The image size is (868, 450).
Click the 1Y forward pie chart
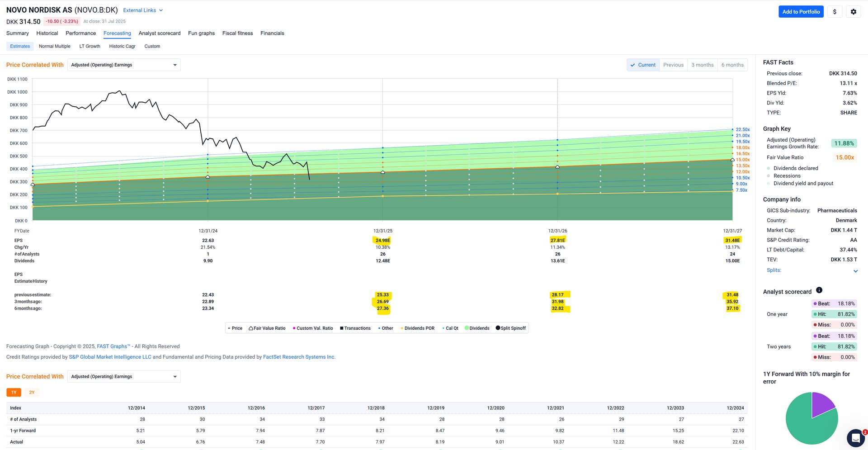(x=811, y=418)
